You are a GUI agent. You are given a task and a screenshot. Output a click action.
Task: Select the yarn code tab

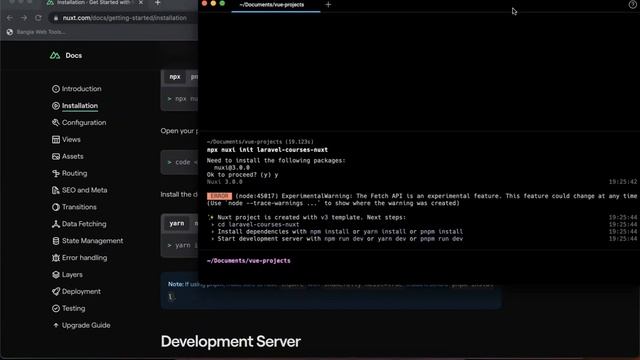point(177,224)
